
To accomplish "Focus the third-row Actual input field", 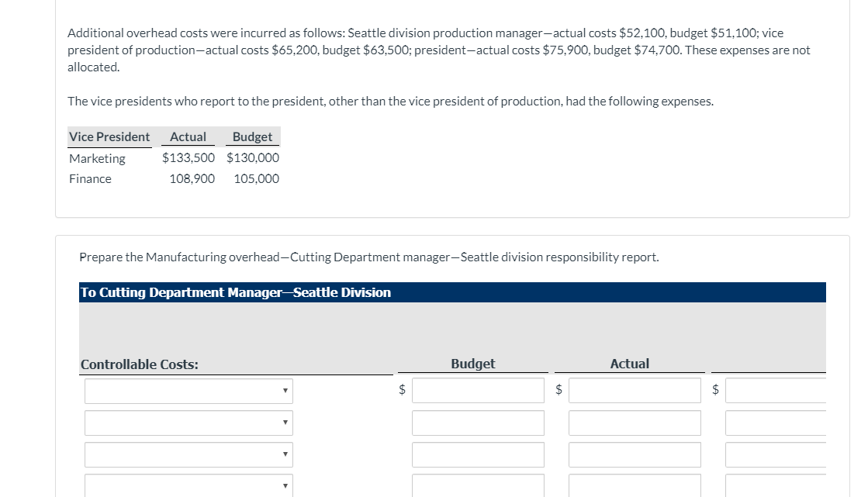I will (x=635, y=454).
